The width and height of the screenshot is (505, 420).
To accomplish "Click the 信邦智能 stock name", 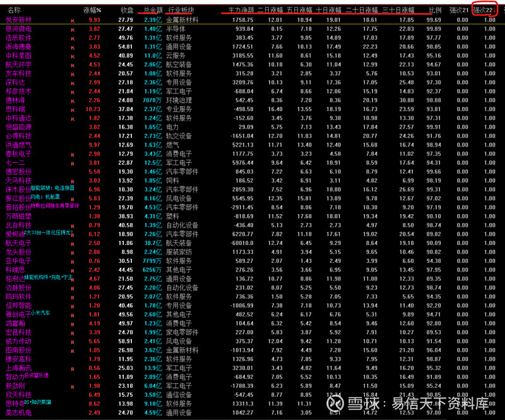I will point(19,306).
